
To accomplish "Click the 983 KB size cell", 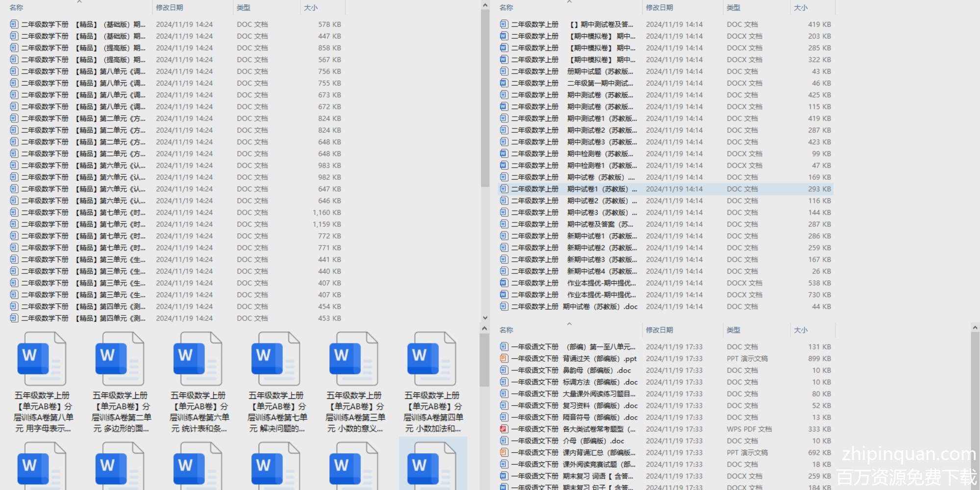I will click(x=330, y=166).
